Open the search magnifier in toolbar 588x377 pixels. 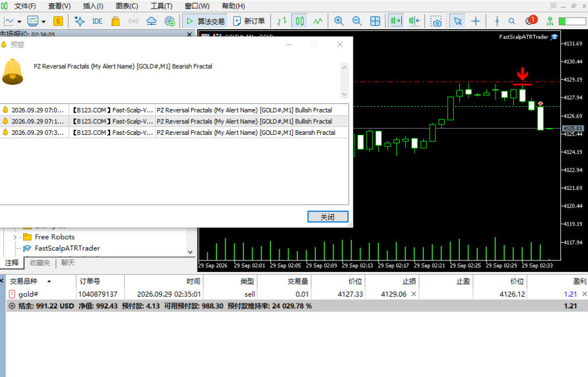512,21
